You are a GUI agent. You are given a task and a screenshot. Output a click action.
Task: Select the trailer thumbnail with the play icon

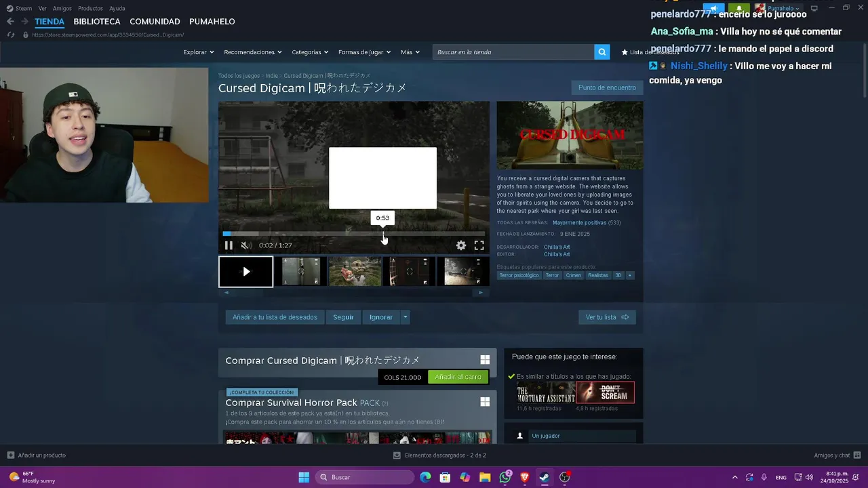(x=245, y=272)
